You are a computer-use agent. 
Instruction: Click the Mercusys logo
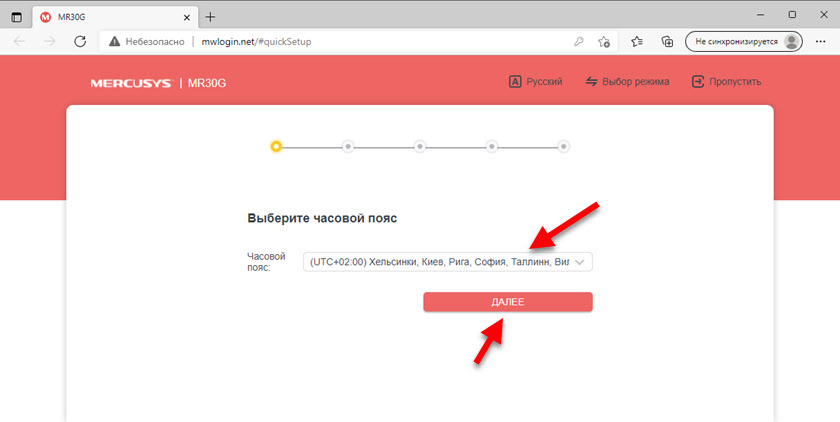(131, 82)
